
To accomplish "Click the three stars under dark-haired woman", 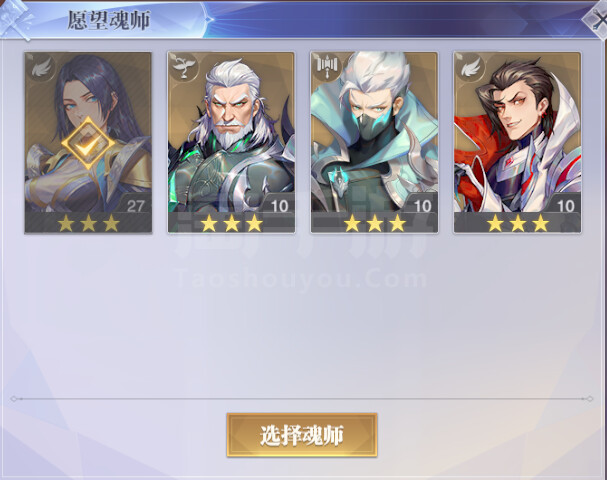I will click(x=88, y=223).
